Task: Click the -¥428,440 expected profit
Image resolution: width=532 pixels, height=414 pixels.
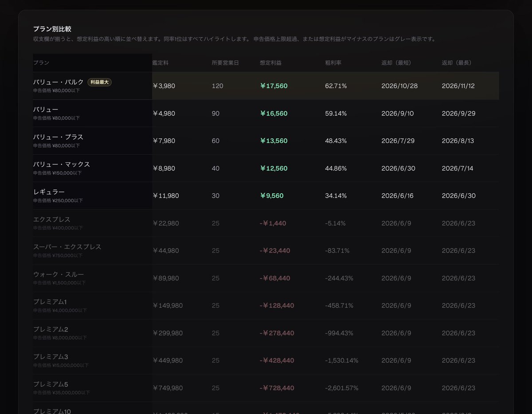Action: 277,361
